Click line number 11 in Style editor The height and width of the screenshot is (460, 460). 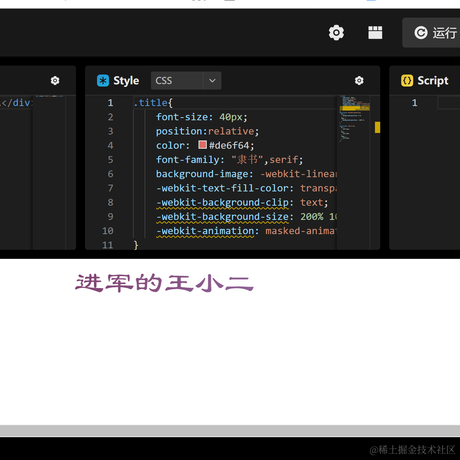pyautogui.click(x=108, y=245)
